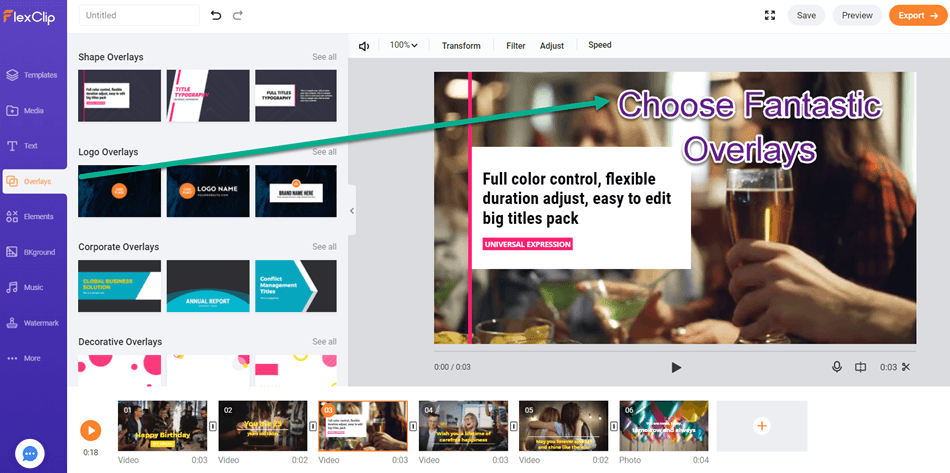Undo the last action
This screenshot has height=473, width=950.
coord(216,16)
